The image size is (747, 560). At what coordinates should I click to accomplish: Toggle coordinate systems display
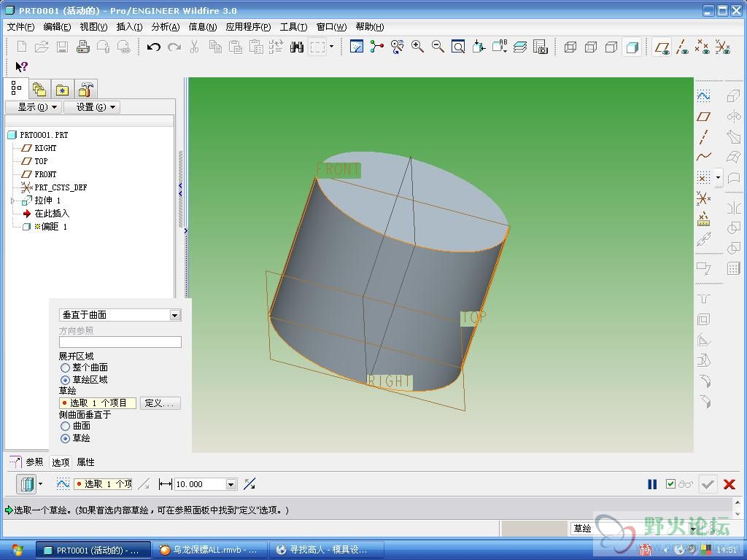click(x=723, y=47)
